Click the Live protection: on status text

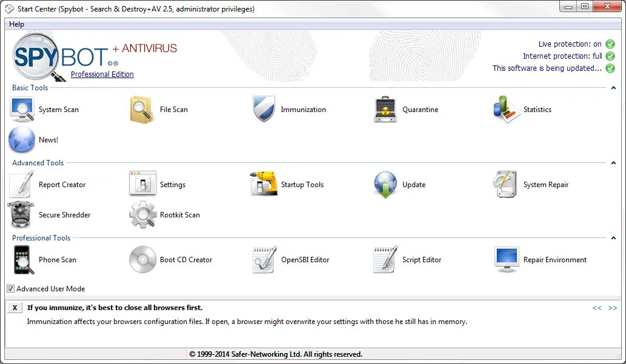tap(570, 44)
